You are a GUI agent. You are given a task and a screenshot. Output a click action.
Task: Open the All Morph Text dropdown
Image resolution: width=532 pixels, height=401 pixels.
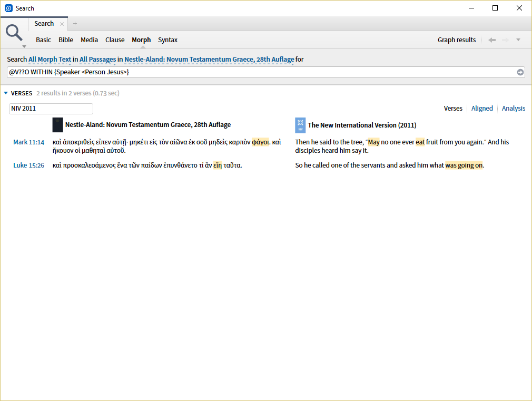[x=50, y=60]
